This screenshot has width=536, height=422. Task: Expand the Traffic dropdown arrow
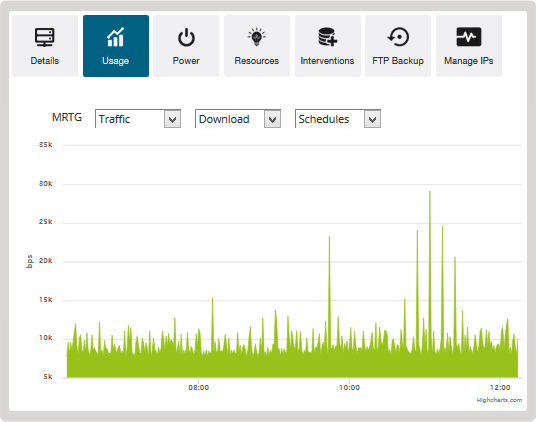click(172, 119)
